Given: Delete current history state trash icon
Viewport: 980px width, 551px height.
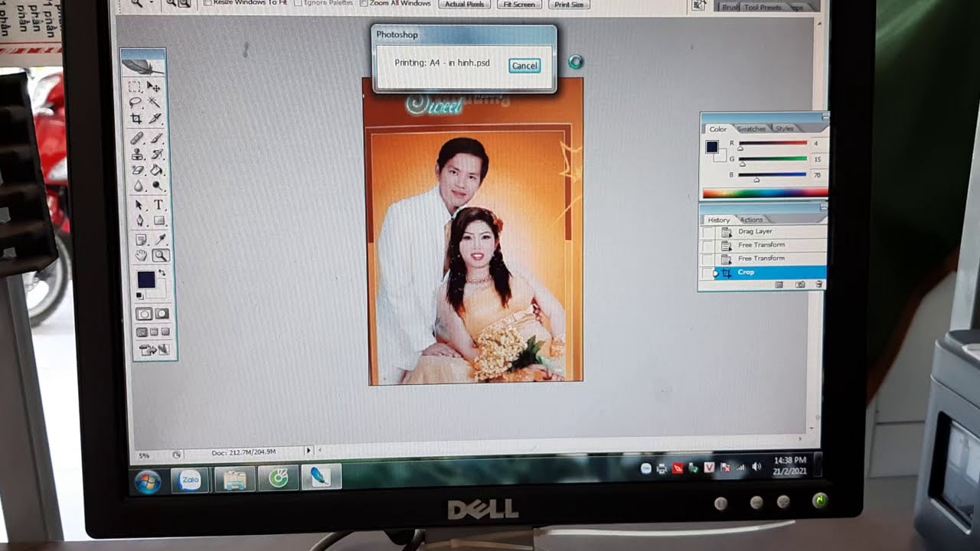Looking at the screenshot, I should [x=818, y=285].
